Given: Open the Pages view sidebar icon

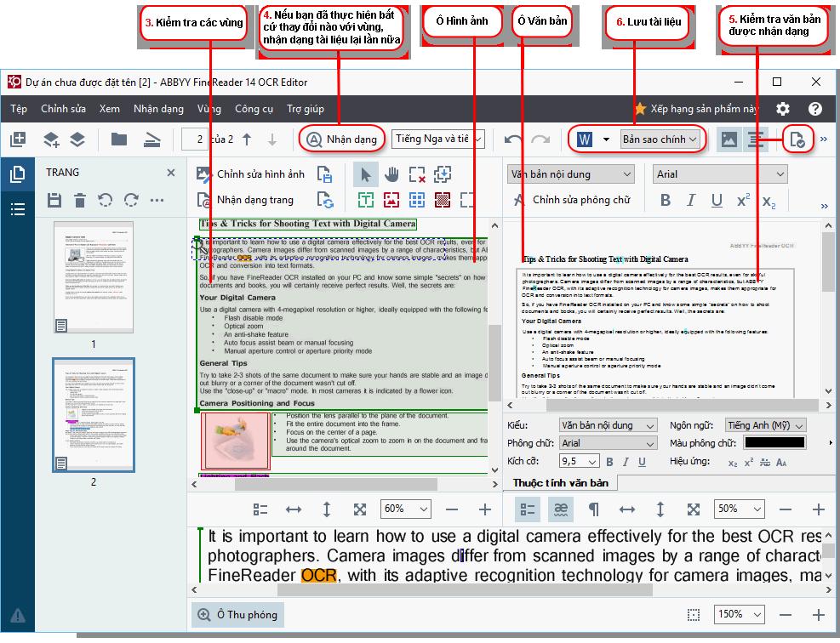Looking at the screenshot, I should 18,174.
